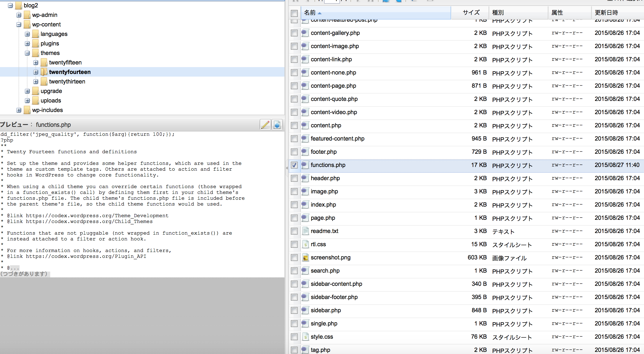Click the 603 KB size cell
644x354 pixels.
pos(477,258)
